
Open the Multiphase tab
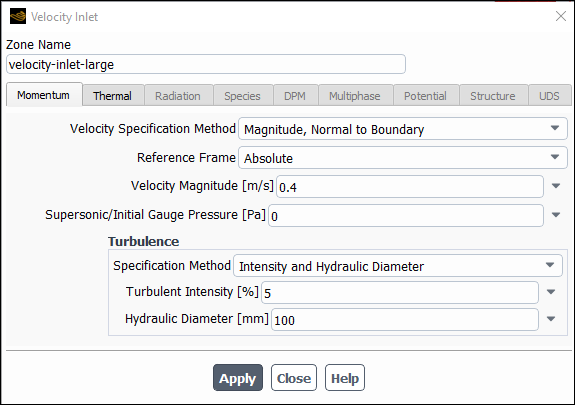point(355,96)
